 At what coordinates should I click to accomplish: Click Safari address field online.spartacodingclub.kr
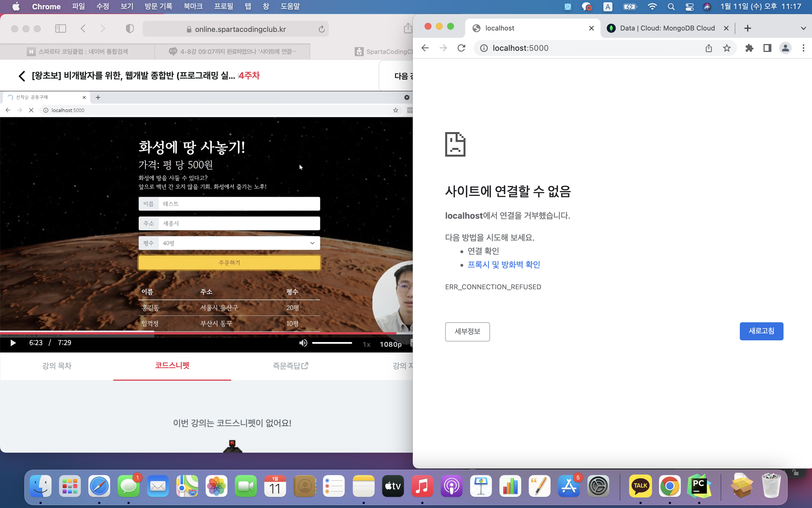pos(235,29)
